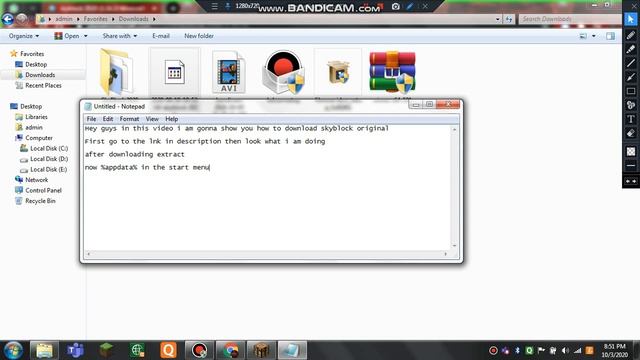Select the Bandicam straight line tool
The image size is (640, 360).
[x=631, y=63]
